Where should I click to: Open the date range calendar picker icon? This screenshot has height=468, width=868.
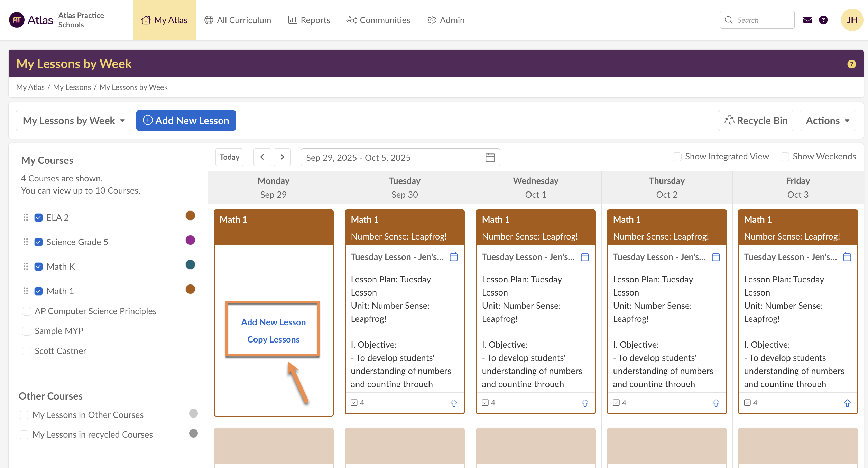[490, 158]
